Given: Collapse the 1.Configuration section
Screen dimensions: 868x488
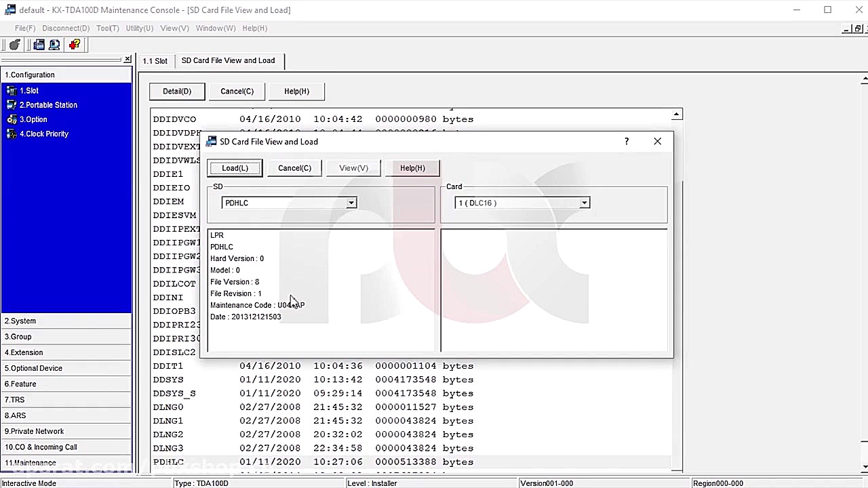Looking at the screenshot, I should pyautogui.click(x=66, y=75).
